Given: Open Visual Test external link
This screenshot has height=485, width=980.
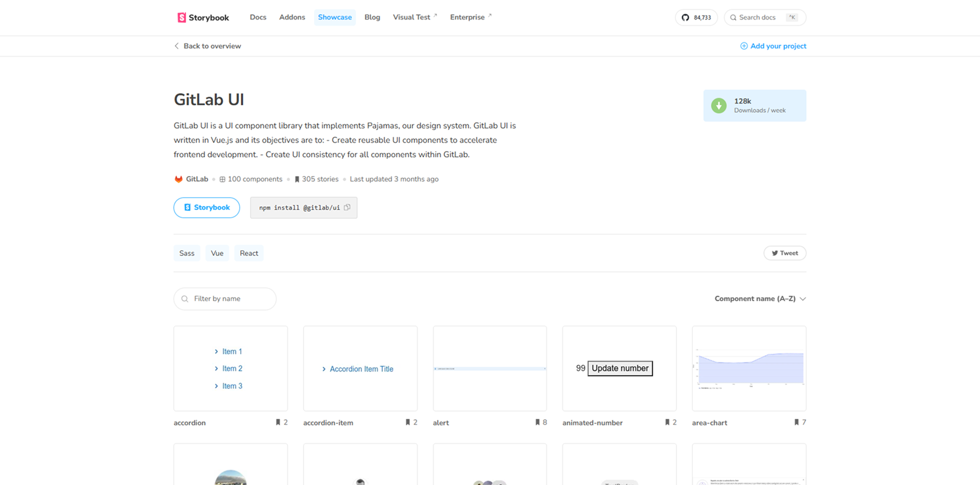Looking at the screenshot, I should (415, 17).
